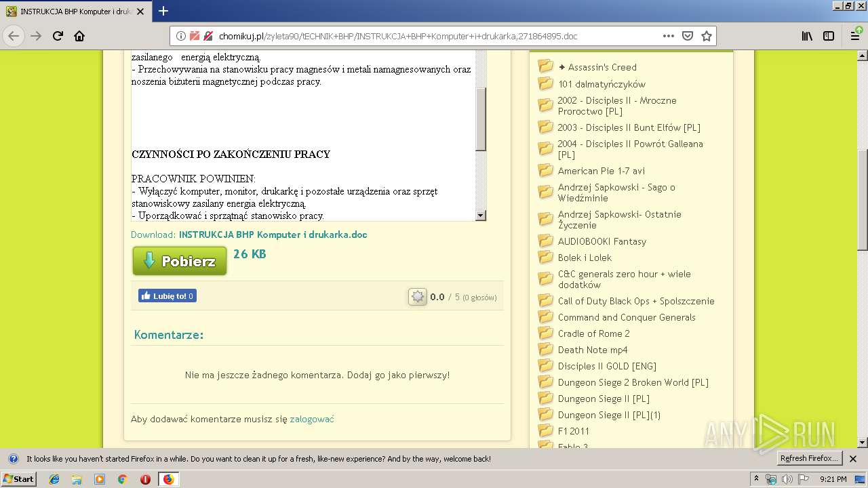The image size is (868, 488).
Task: Open the media player taskbar icon
Action: 100,479
